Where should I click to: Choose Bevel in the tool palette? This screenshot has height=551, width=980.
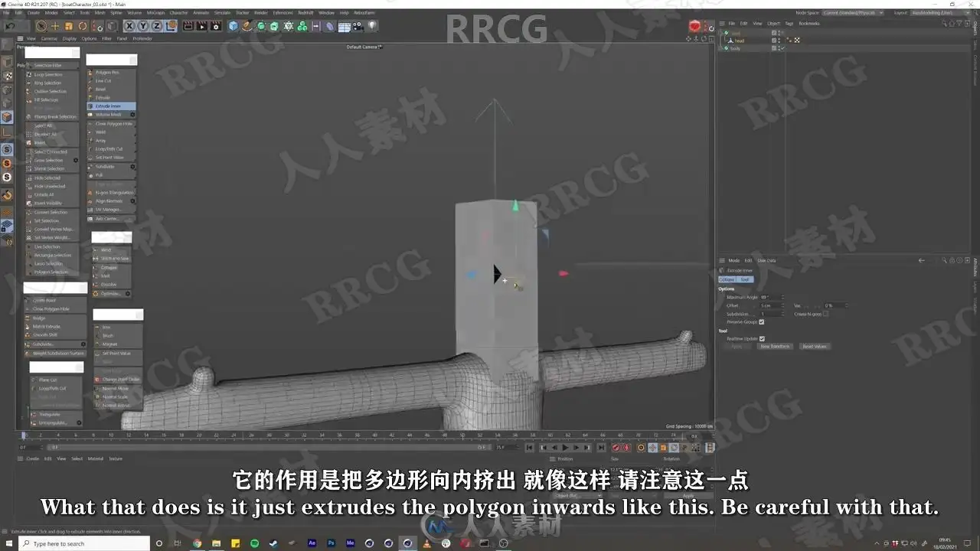click(x=111, y=89)
